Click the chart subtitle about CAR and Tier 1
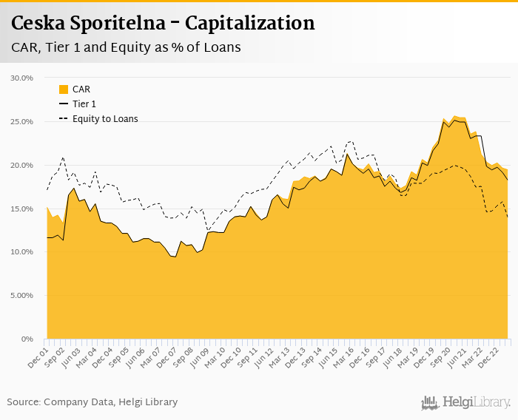 click(126, 47)
